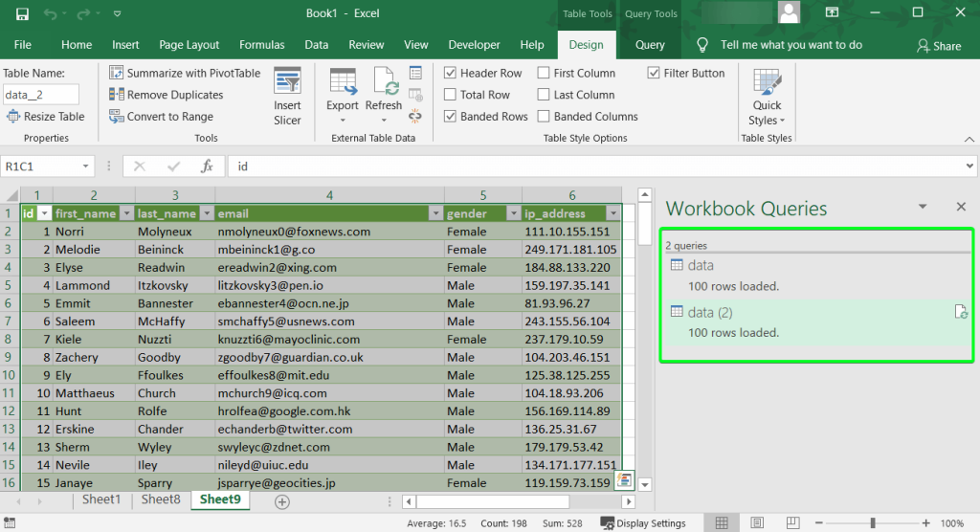Click the Unlink table icon
This screenshot has height=532, width=980.
(x=415, y=117)
